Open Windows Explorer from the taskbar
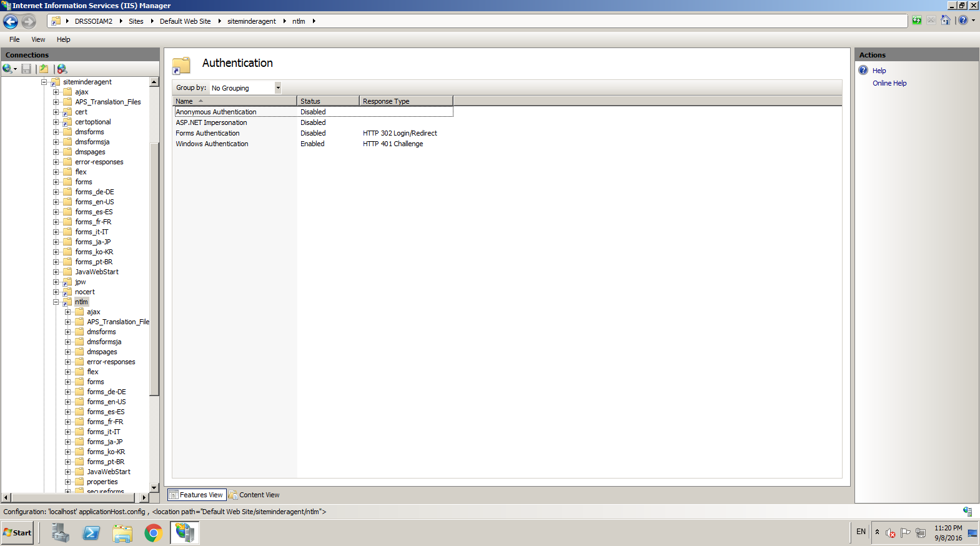Viewport: 980px width, 546px height. [x=122, y=533]
